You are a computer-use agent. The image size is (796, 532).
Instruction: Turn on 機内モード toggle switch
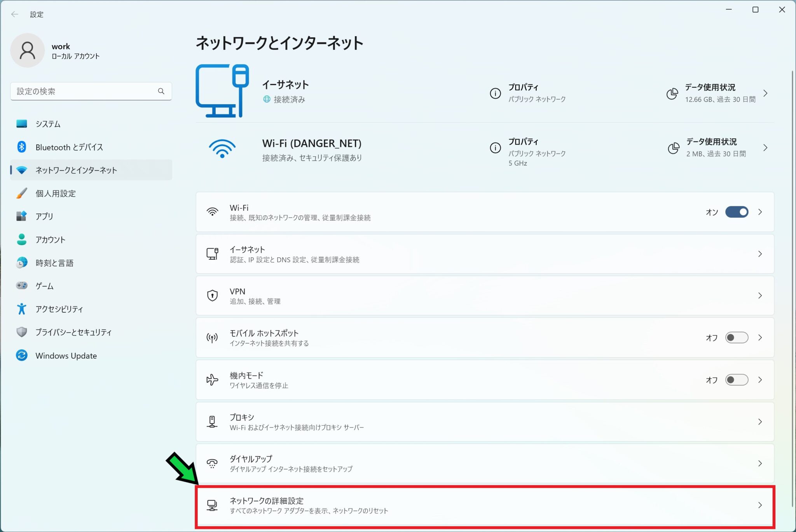click(x=736, y=380)
